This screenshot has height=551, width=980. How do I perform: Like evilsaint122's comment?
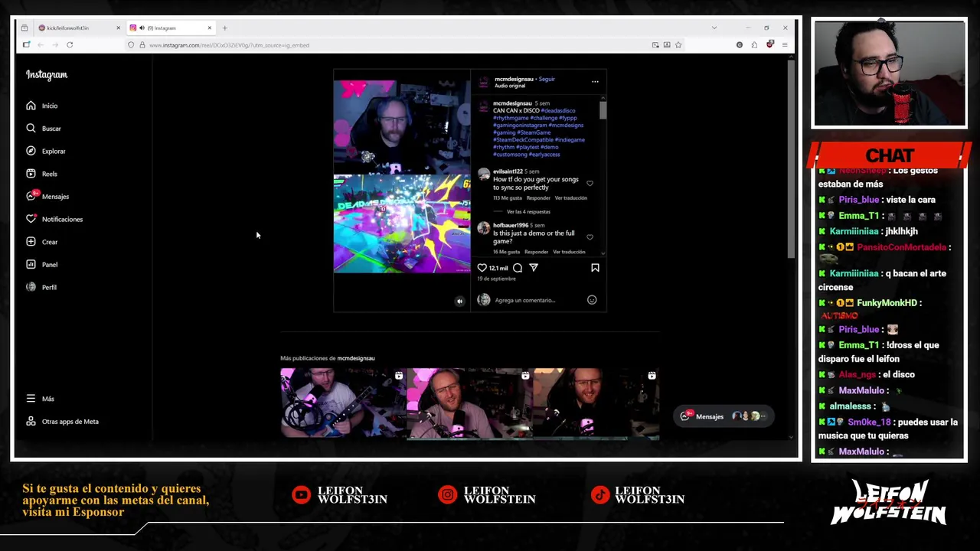click(x=590, y=184)
